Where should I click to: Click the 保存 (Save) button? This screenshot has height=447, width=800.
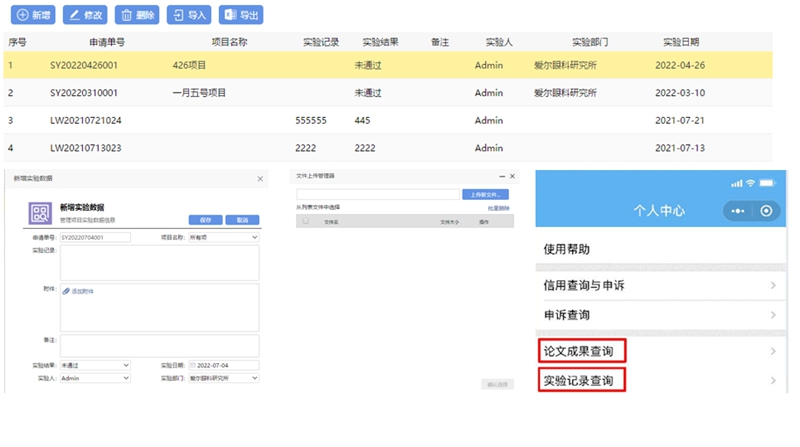(x=205, y=220)
